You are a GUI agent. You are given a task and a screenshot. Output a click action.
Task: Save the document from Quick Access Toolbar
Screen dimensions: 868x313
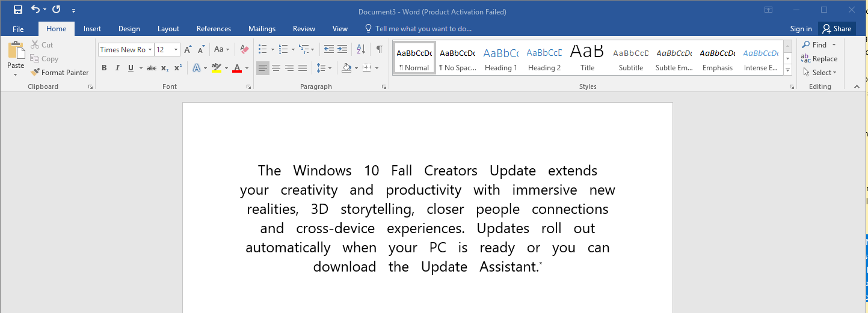coord(18,10)
